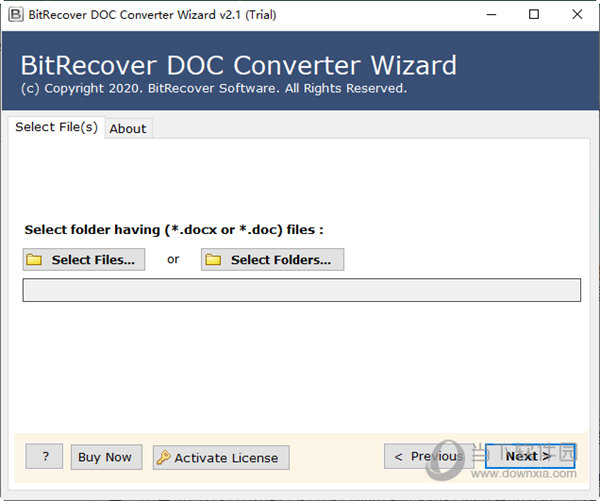Open the Select Folders... browse button
The image size is (600, 501).
click(x=272, y=259)
